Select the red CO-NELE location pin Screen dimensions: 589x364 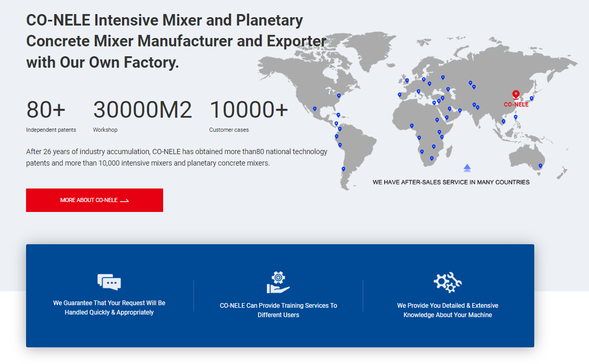pos(516,95)
